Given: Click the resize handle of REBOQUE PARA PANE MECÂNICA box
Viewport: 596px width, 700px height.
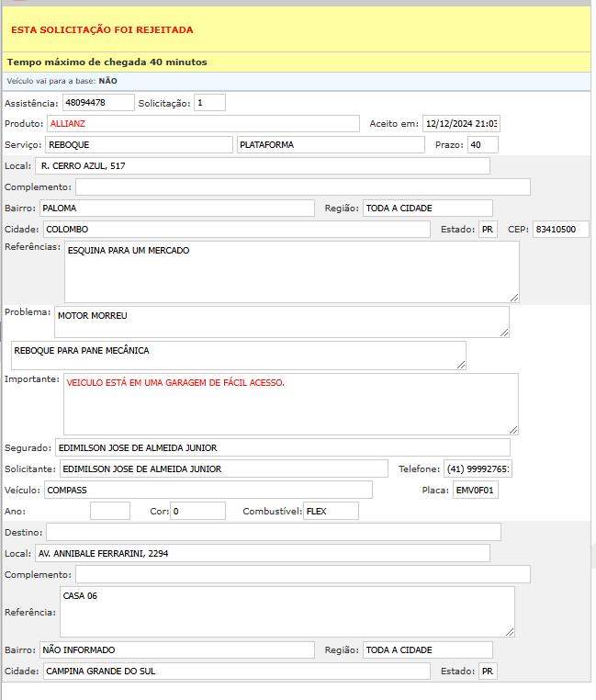Looking at the screenshot, I should 461,365.
